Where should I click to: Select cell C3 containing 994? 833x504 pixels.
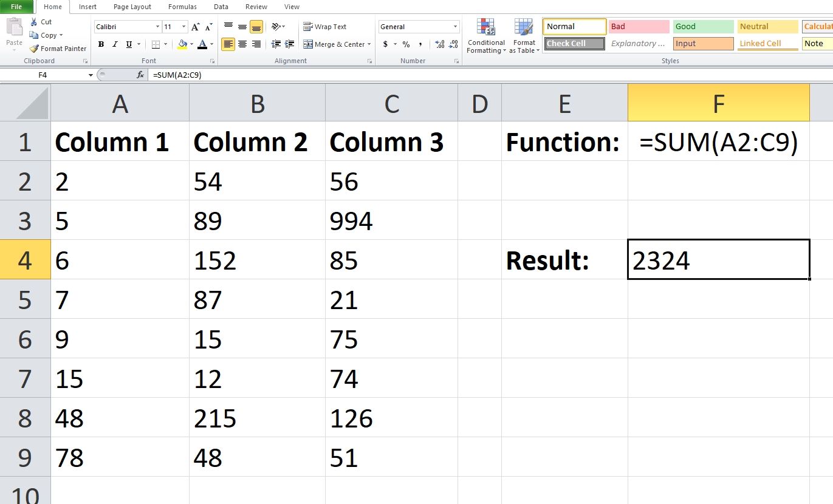click(391, 220)
